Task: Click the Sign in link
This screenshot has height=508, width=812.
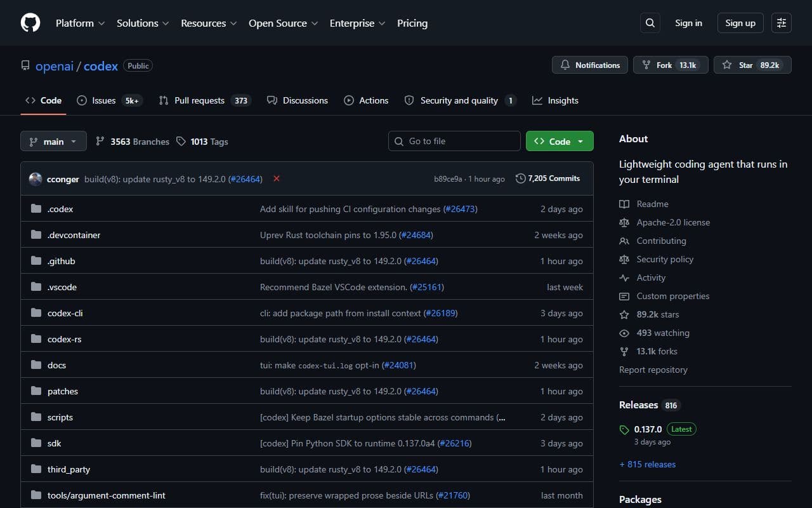Action: [688, 23]
